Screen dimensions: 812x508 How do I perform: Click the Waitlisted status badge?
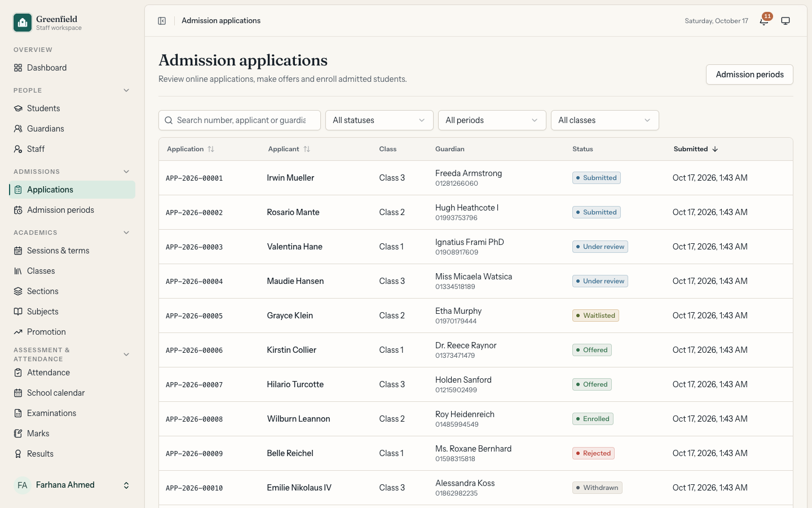[x=595, y=316]
